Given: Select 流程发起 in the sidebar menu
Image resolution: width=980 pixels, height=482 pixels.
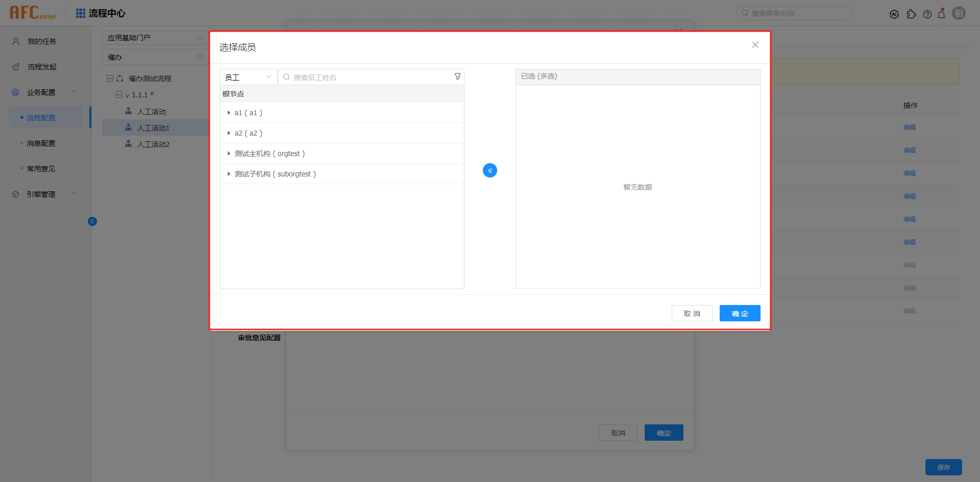Looking at the screenshot, I should [42, 67].
